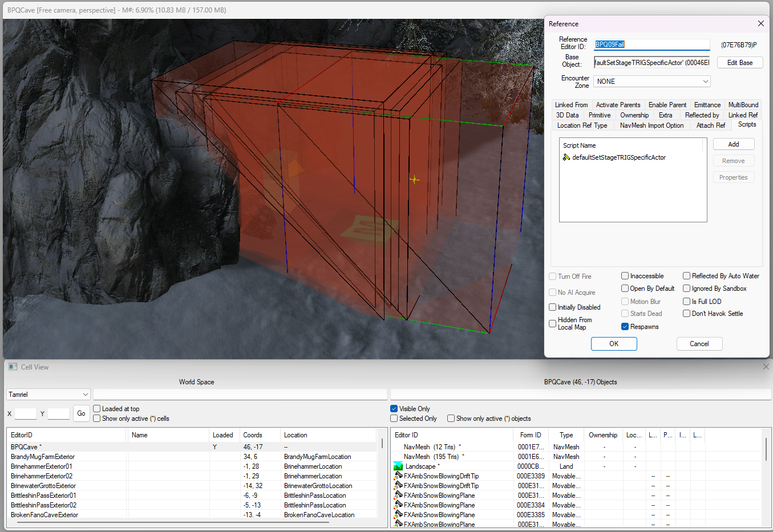Screen dimensions: 773x532
Task: Enable Don't Havok Settle
Action: coord(686,314)
